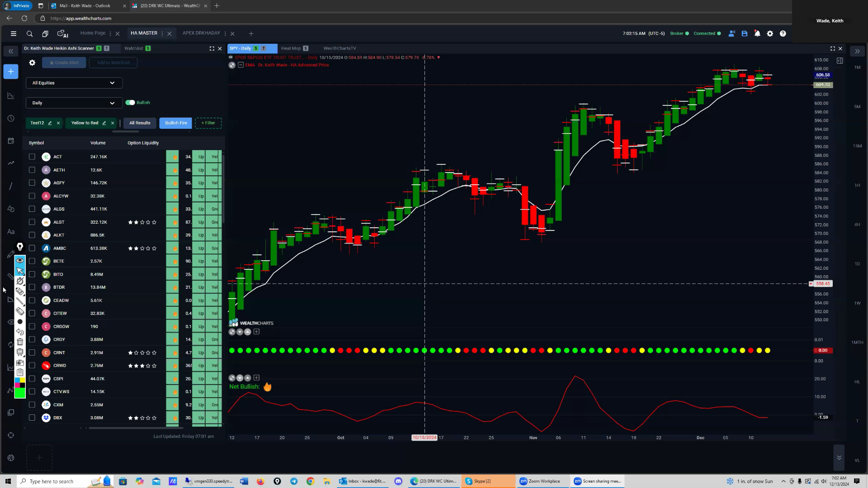Image resolution: width=868 pixels, height=488 pixels.
Task: Open the WealthChartsTV tab
Action: [x=340, y=48]
